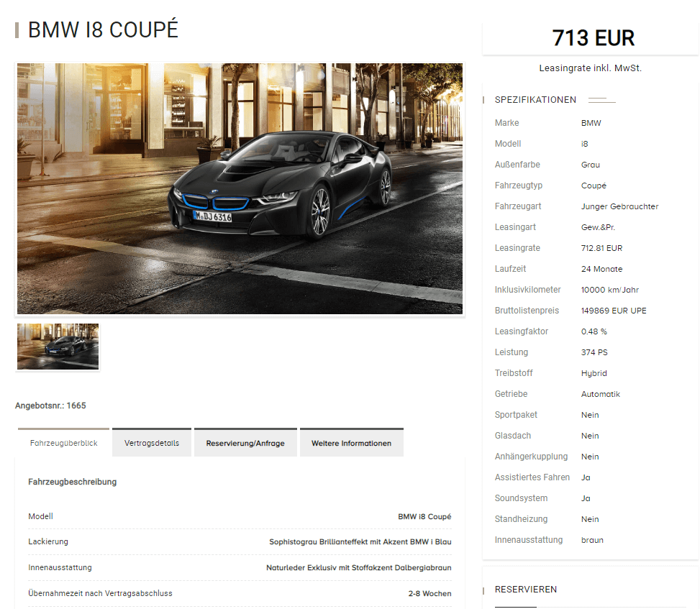Viewport: 700px width, 609px height.
Task: Click the Inklusivkilometer label
Action: click(527, 290)
